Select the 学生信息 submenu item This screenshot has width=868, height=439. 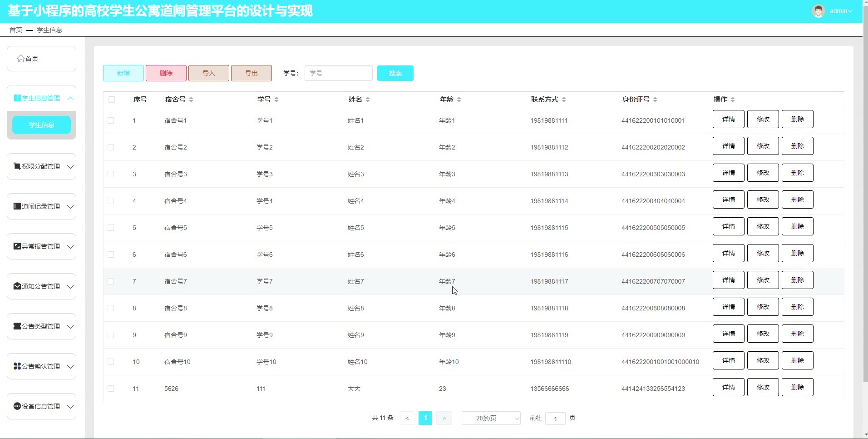tap(41, 125)
